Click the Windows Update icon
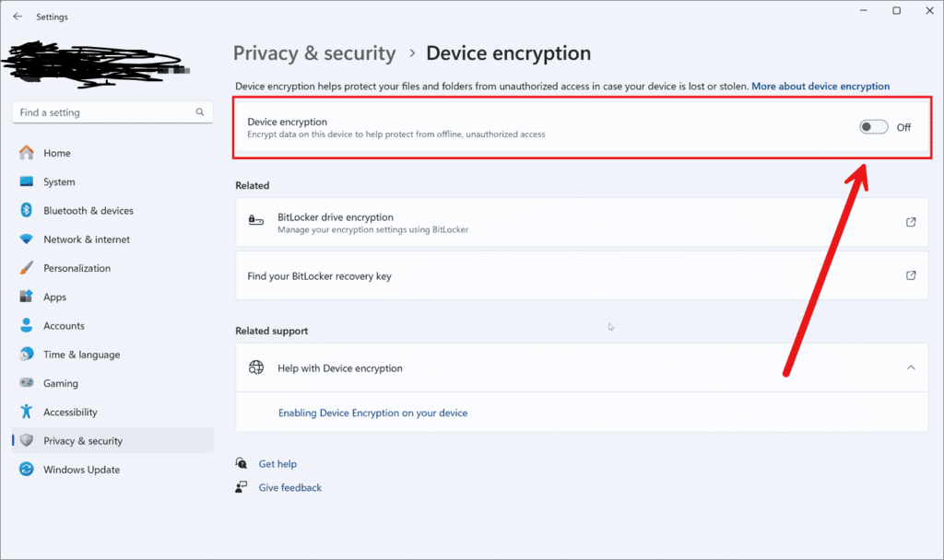Viewport: 944px width, 560px height. click(27, 470)
